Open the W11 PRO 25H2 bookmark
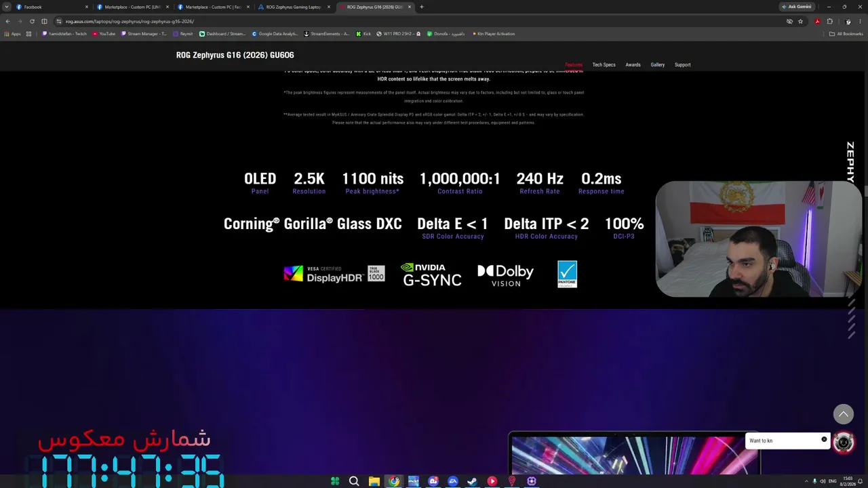The width and height of the screenshot is (868, 488). click(398, 34)
